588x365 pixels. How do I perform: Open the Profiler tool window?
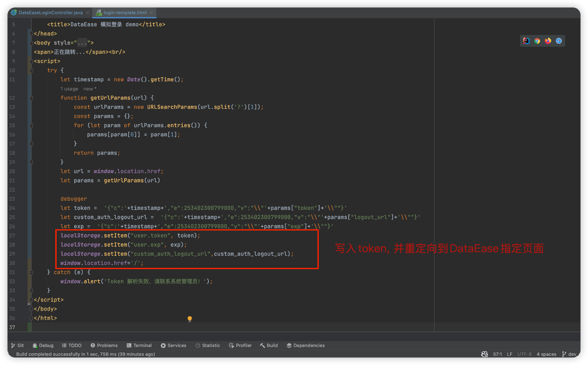[x=240, y=345]
